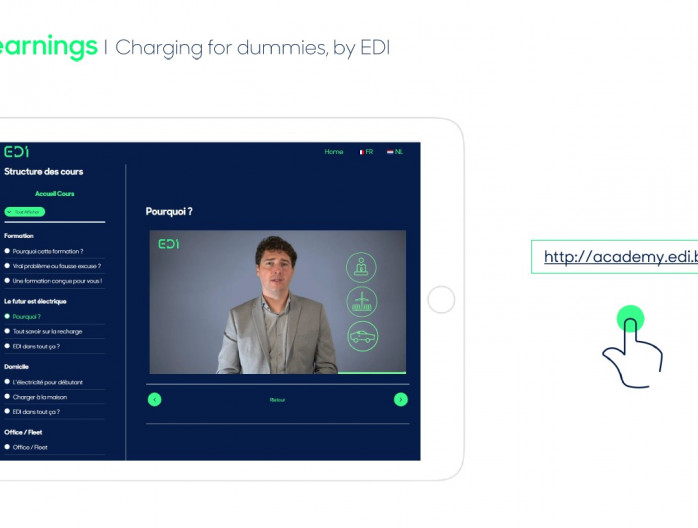Collapse the 'Le futur est électrique' section
This screenshot has width=698, height=528.
click(35, 301)
